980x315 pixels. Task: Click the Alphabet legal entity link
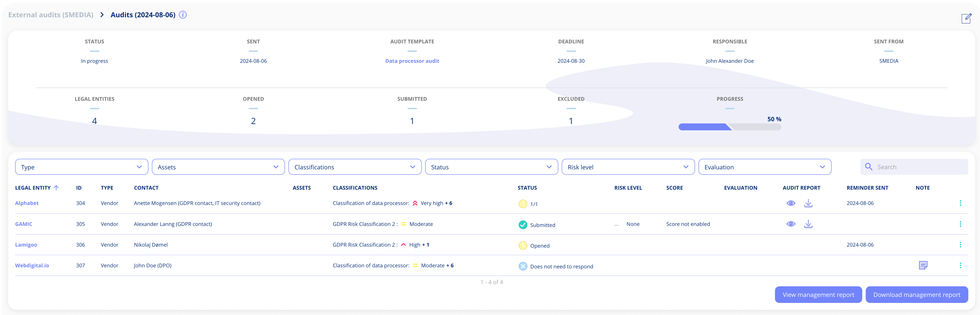pyautogui.click(x=27, y=203)
